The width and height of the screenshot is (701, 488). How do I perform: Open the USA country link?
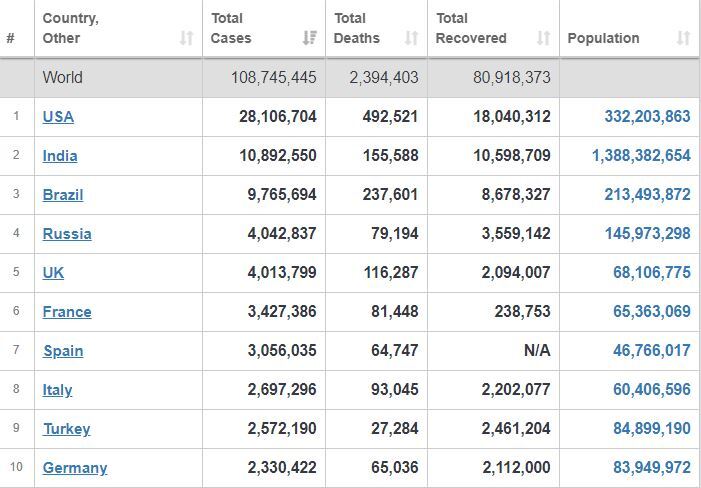tap(58, 117)
